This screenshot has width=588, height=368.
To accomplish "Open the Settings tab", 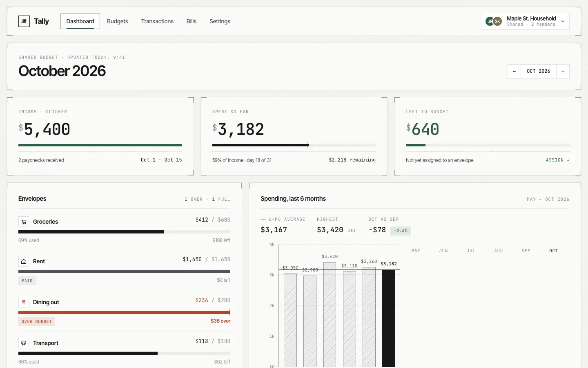I will pyautogui.click(x=220, y=21).
